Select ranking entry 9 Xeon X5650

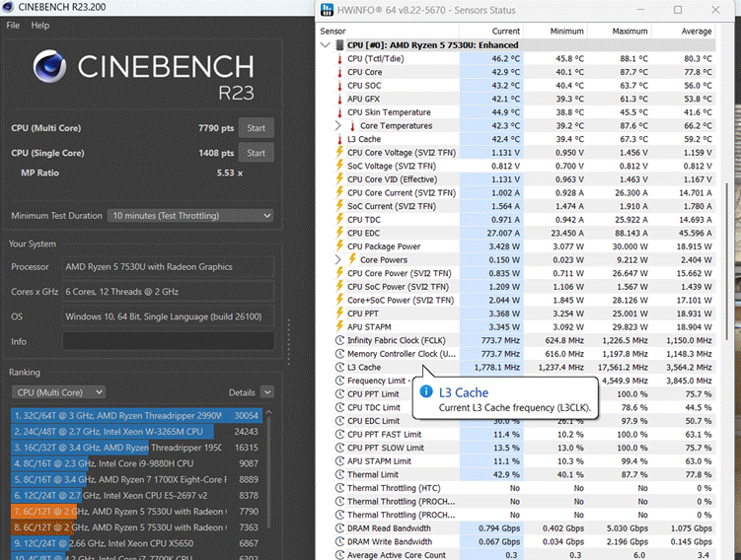click(x=135, y=543)
